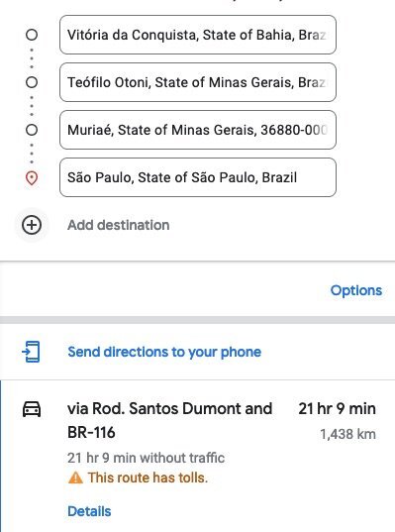
Task: Click the 1,438 km distance text
Action: click(x=347, y=434)
